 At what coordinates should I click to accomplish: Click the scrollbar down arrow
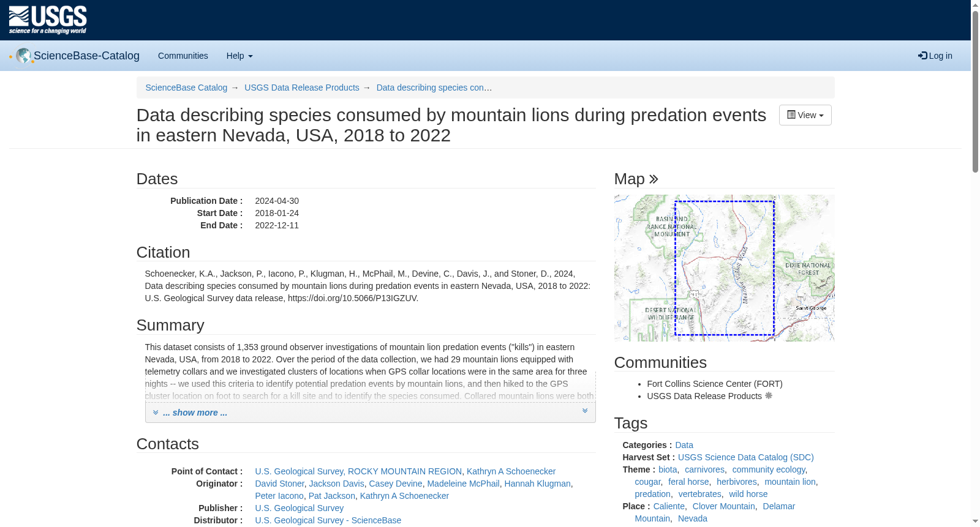(975, 522)
